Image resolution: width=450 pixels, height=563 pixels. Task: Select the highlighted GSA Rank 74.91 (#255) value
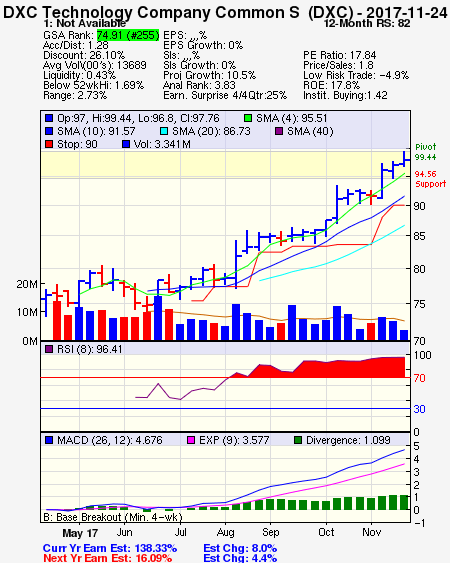click(x=128, y=35)
